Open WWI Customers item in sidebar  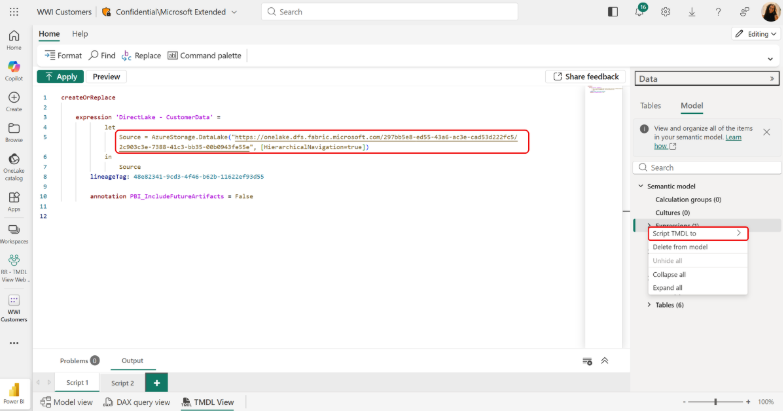(x=14, y=308)
